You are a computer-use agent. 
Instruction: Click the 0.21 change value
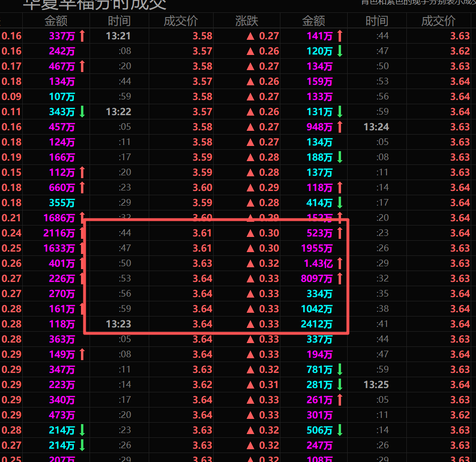tap(11, 218)
